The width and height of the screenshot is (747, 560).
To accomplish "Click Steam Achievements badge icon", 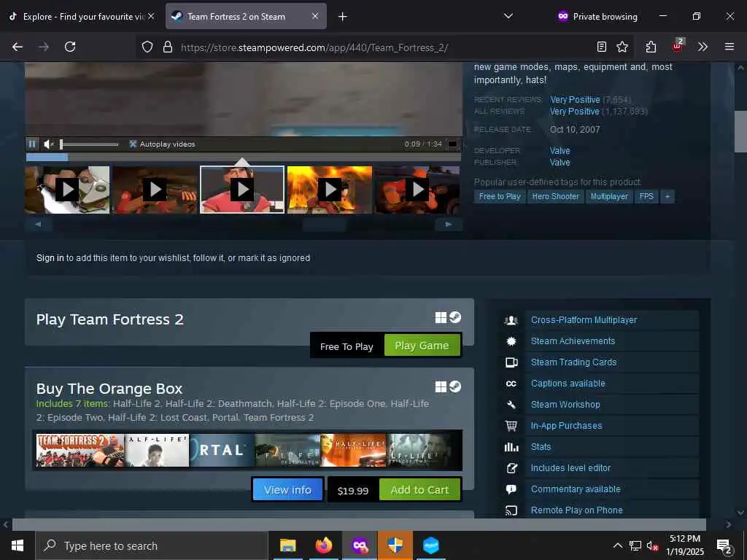I will coord(511,341).
